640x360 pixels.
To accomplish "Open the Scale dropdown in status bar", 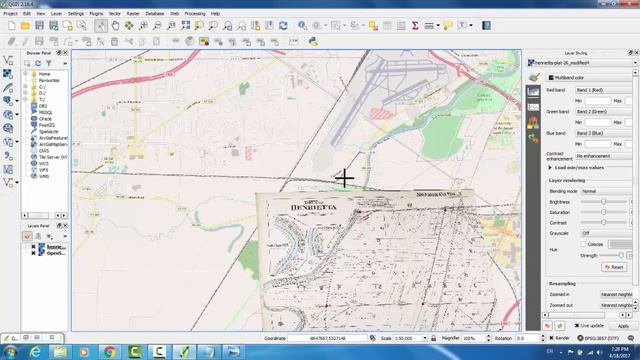I will [425, 338].
